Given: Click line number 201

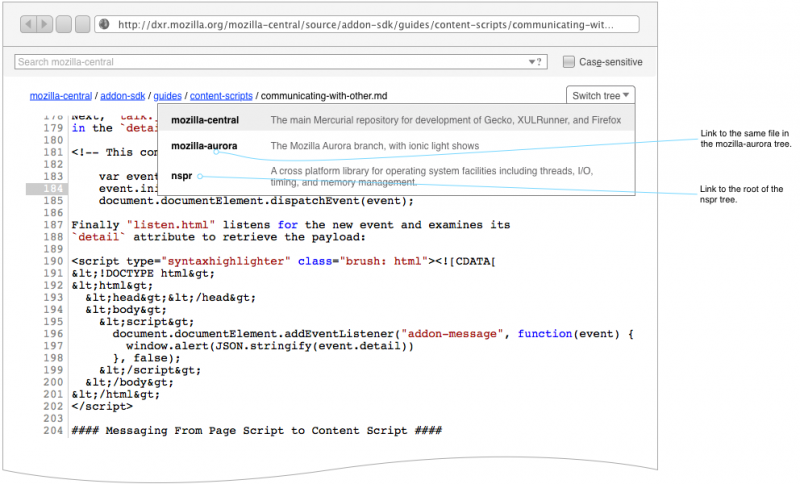Looking at the screenshot, I should click(x=53, y=395).
